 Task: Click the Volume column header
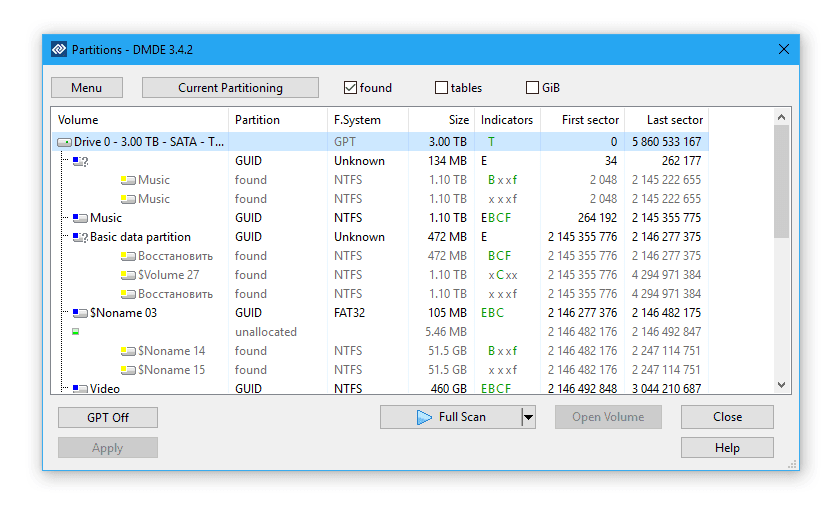[140, 120]
